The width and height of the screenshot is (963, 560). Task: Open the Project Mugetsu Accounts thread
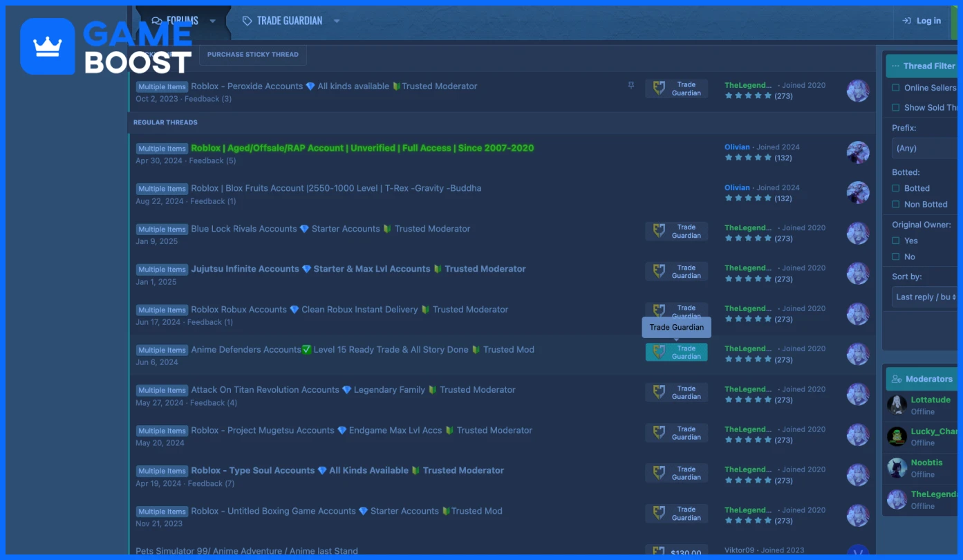click(362, 430)
